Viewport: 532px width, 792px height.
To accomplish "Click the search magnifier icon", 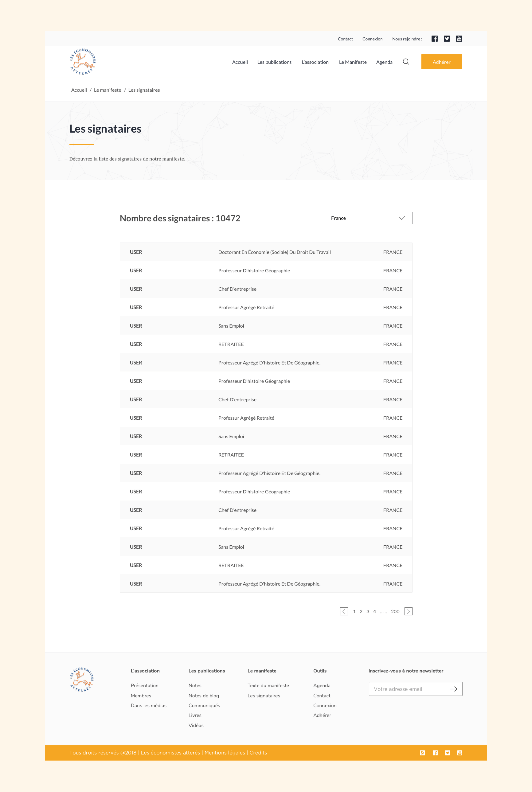I will (406, 62).
